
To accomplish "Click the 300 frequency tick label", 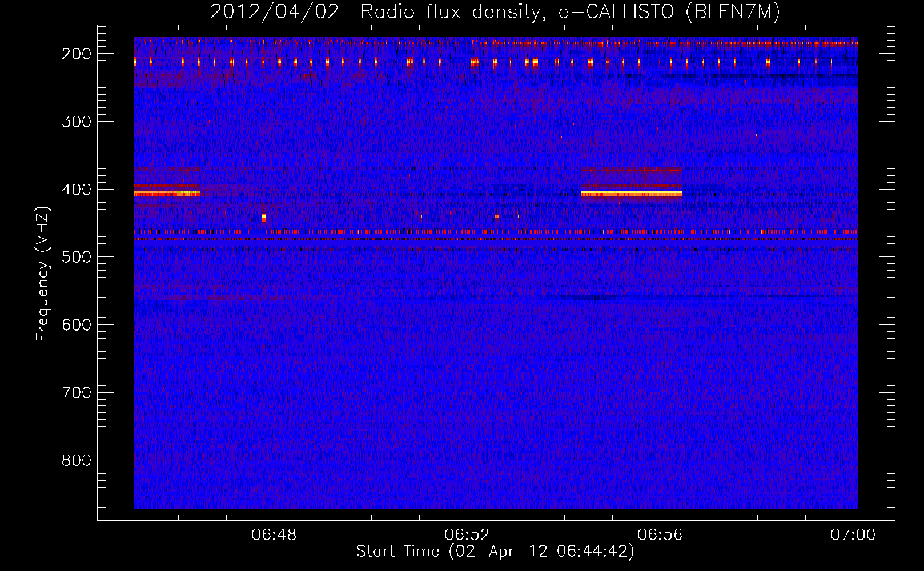I will pyautogui.click(x=77, y=122).
